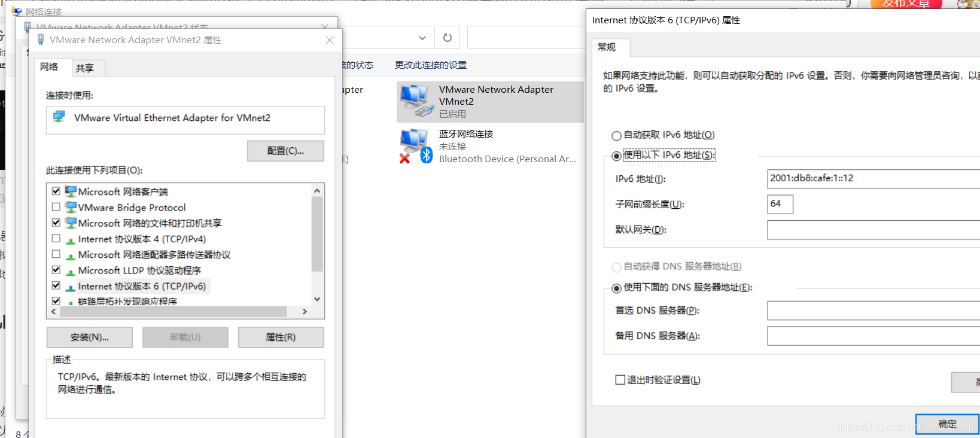Switch to 网络 tab in VMnet2 属性
This screenshot has width=980, height=438.
(x=49, y=67)
